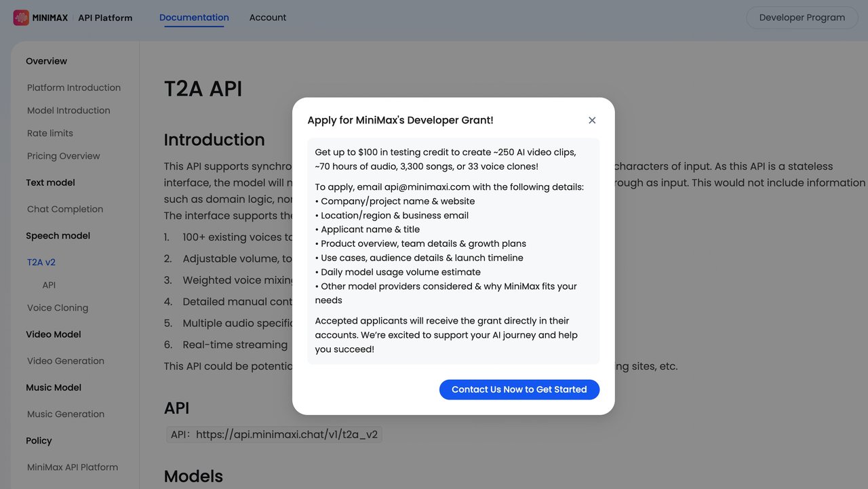
Task: Select the Policy sidebar section
Action: pos(39,441)
